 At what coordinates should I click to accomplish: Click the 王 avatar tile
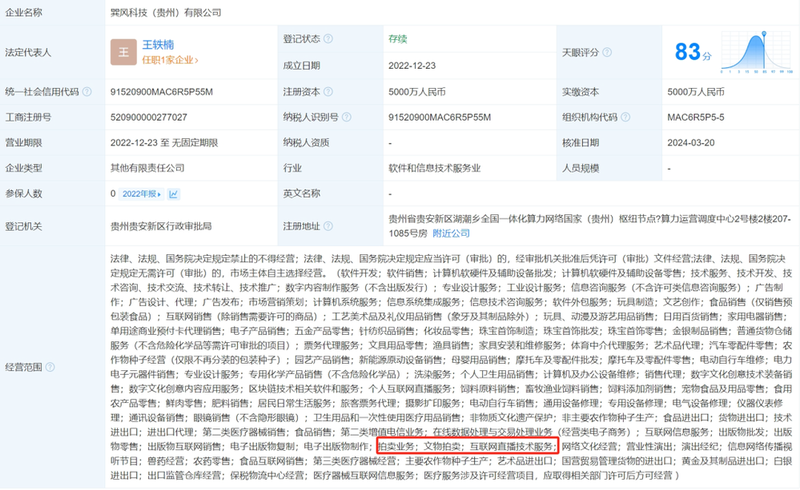coord(123,52)
